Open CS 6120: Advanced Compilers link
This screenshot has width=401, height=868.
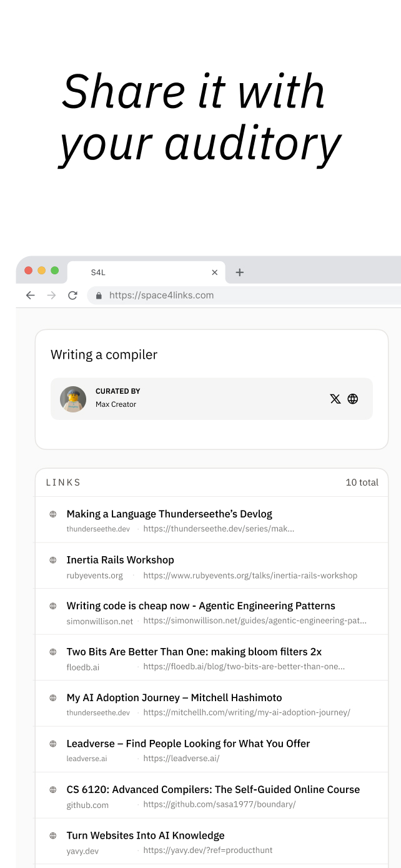coord(213,789)
